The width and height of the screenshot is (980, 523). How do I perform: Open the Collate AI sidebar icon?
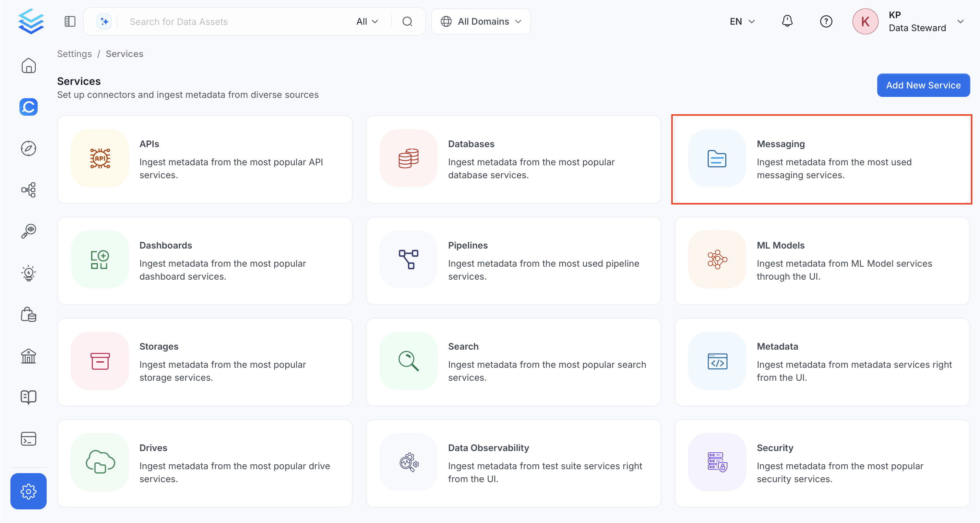coord(29,107)
